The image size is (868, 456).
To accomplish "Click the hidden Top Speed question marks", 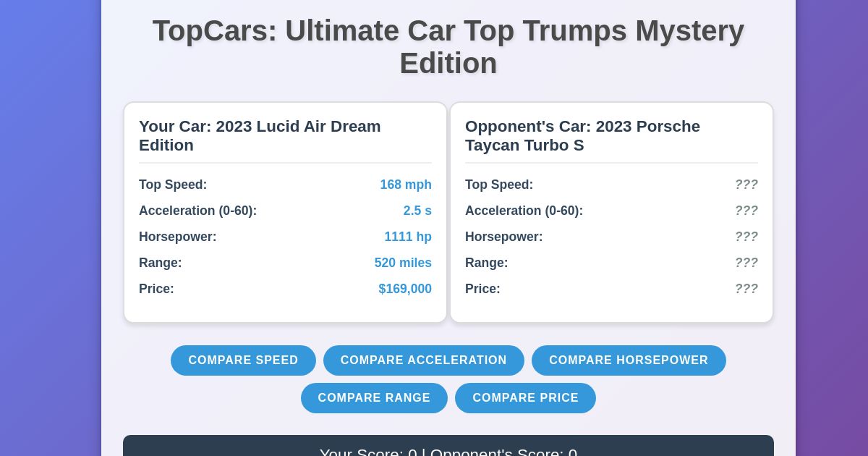I will point(746,185).
